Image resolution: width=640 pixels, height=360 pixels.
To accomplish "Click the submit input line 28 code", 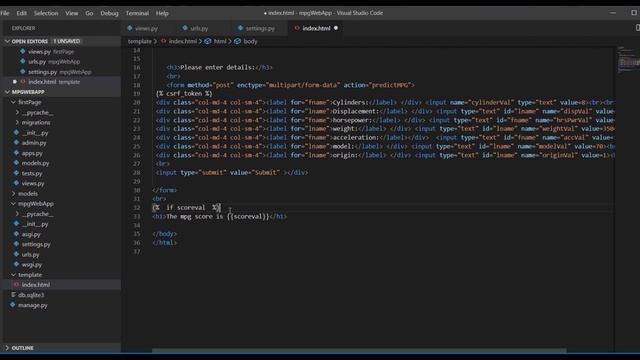I will (x=232, y=173).
